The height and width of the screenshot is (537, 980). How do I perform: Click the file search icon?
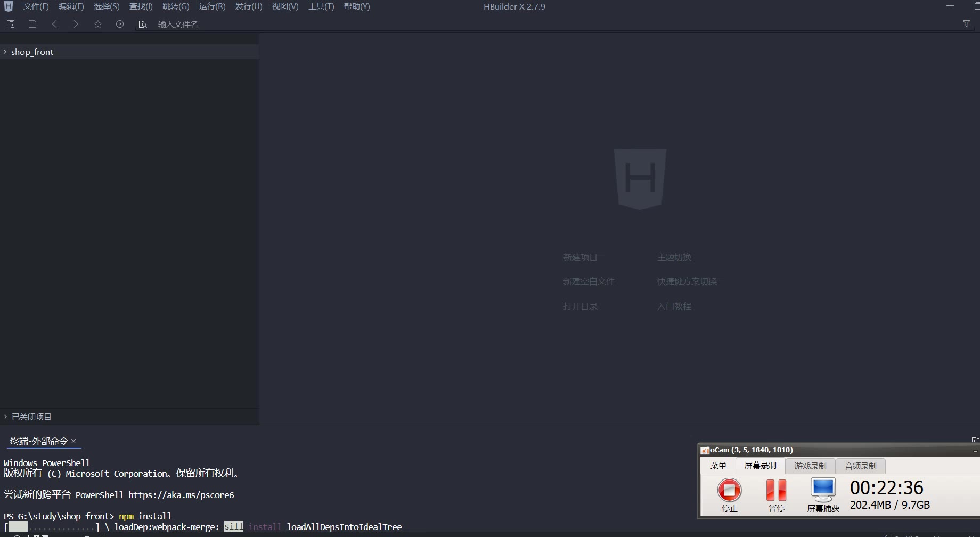click(x=142, y=24)
